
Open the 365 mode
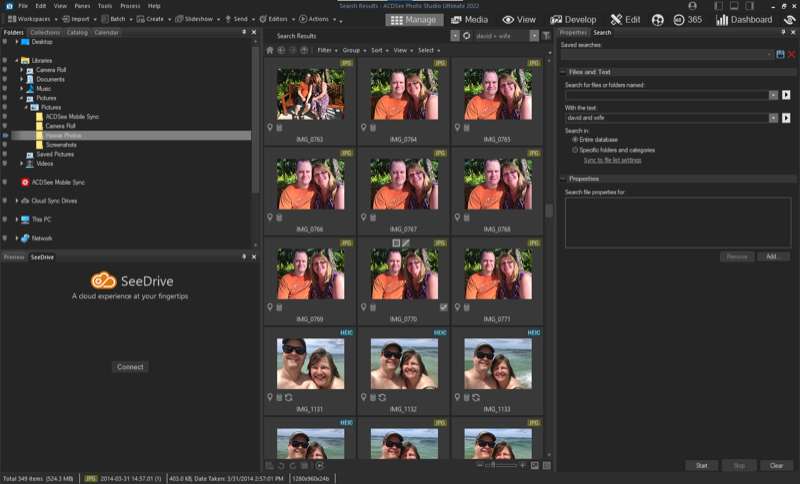point(687,20)
